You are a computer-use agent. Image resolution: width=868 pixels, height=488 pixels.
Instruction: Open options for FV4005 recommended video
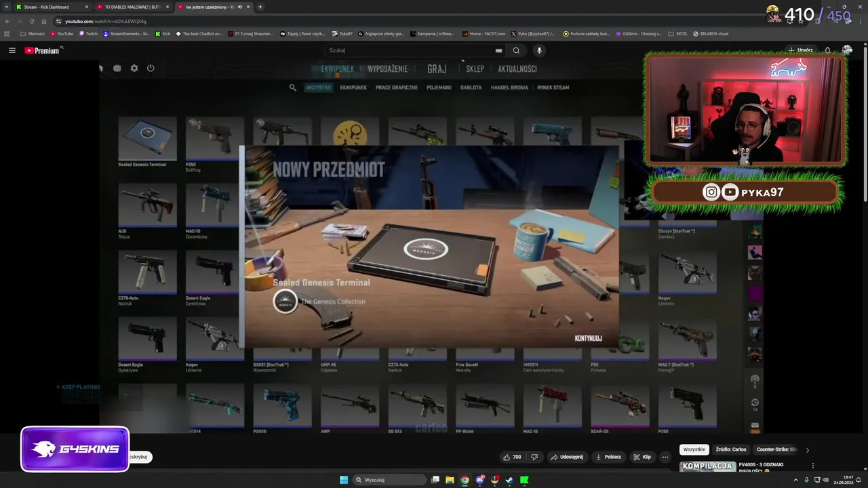pos(812,466)
